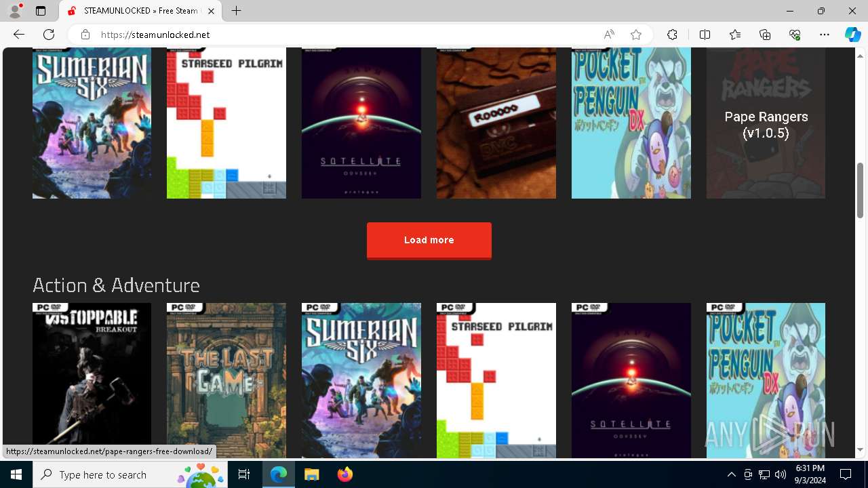Screen dimensions: 868x488
Task: Show hidden tray icons chevron
Action: pyautogui.click(x=731, y=474)
